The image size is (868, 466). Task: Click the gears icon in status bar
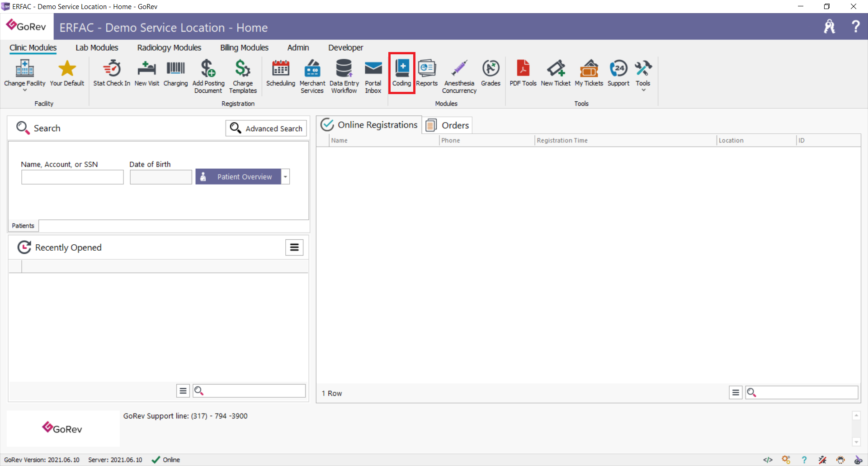coord(786,460)
